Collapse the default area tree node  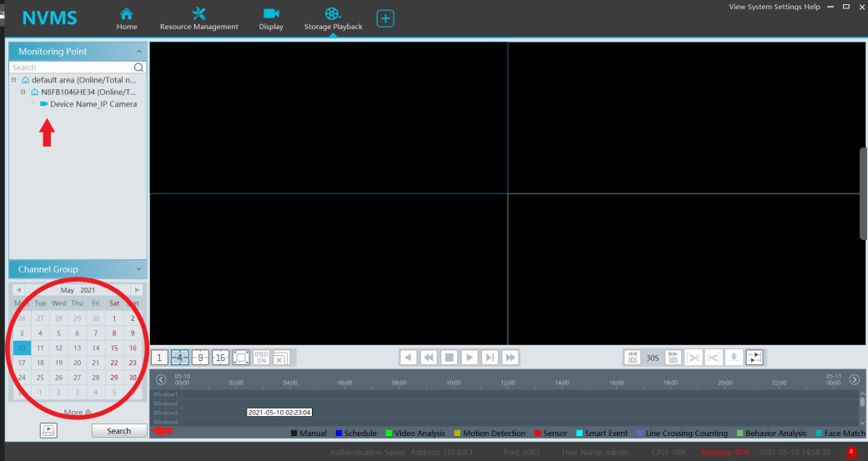click(14, 80)
